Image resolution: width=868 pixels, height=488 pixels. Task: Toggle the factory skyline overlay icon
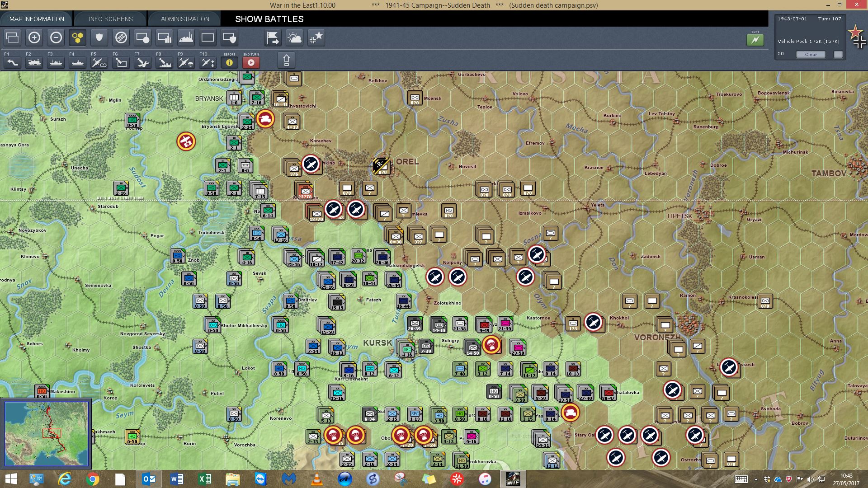coord(186,38)
